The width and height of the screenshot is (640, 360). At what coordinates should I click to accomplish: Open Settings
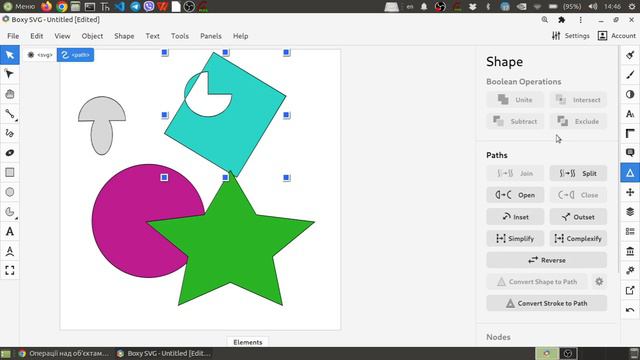click(571, 36)
